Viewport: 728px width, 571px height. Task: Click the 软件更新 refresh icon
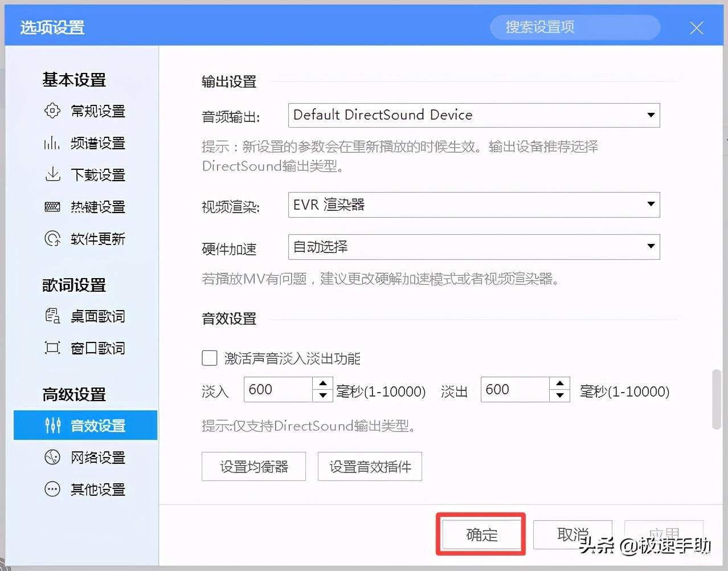(x=52, y=238)
